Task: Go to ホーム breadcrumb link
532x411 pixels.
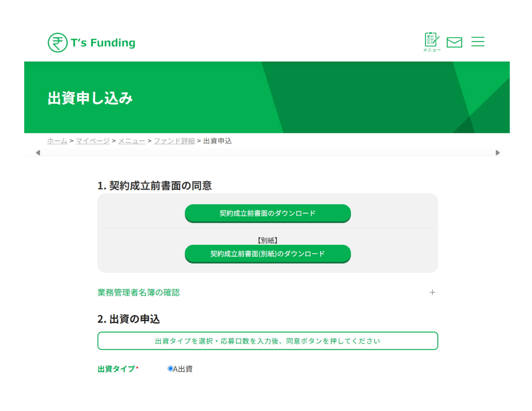Action: pos(57,141)
